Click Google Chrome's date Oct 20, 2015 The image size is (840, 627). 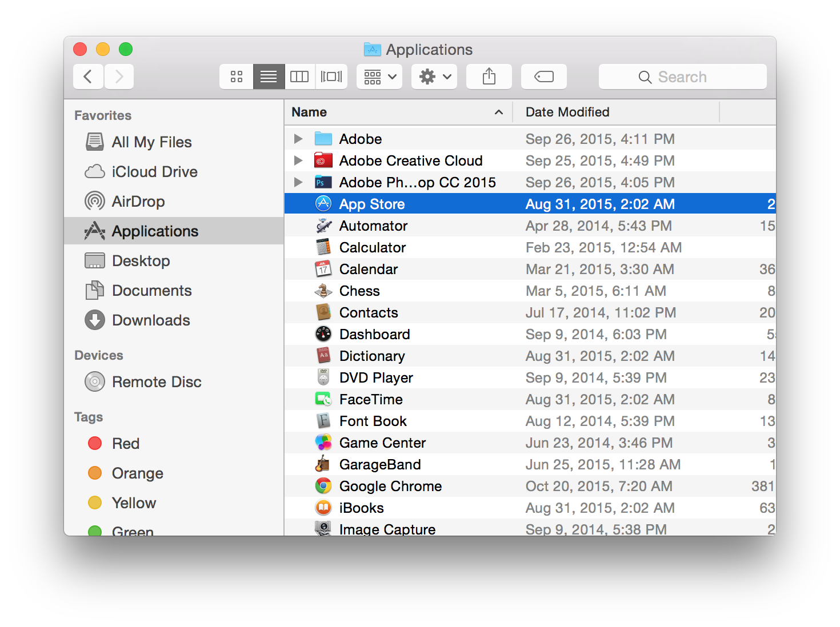(x=599, y=486)
